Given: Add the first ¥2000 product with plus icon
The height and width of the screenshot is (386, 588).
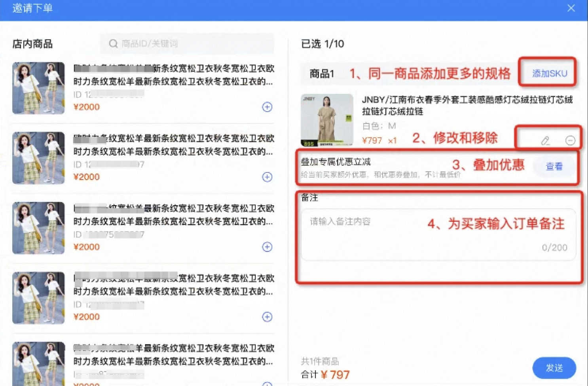Looking at the screenshot, I should coord(267,107).
